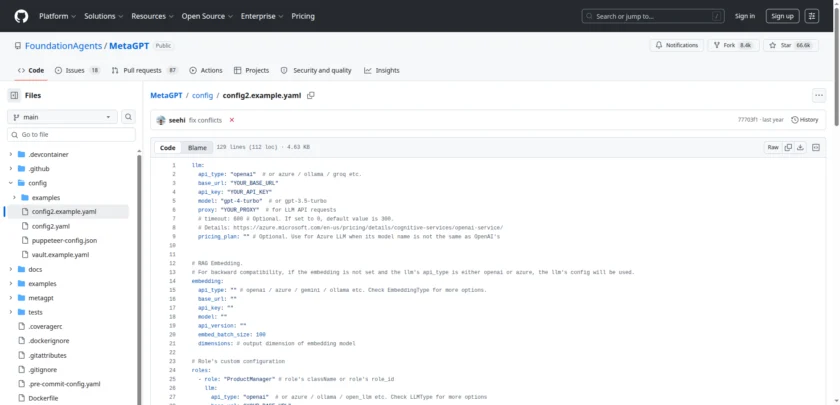Click the config breadcrumb link
Viewport: 840px width, 405px height.
[x=202, y=95]
